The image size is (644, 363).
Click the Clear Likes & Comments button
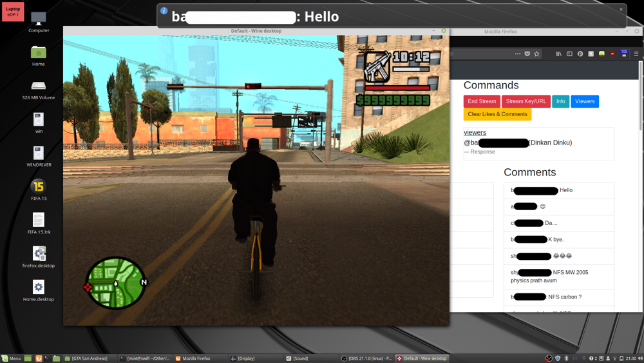[x=497, y=114]
